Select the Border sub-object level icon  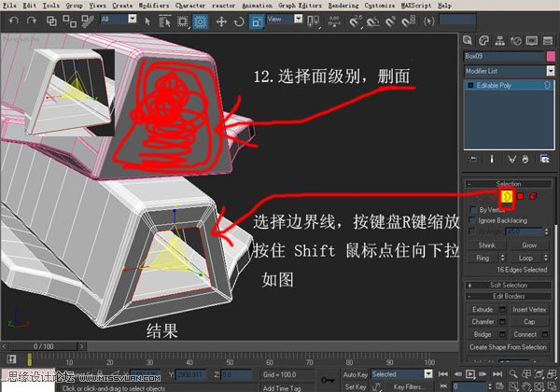[507, 196]
